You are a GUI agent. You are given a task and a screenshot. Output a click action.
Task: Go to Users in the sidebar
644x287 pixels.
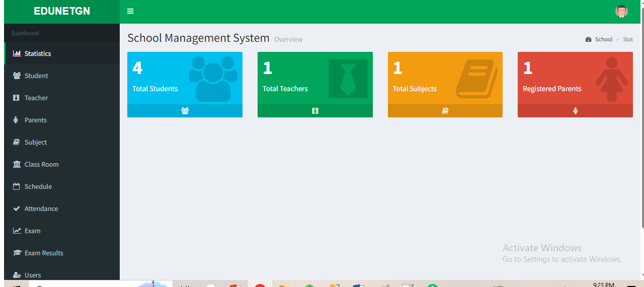click(x=33, y=275)
